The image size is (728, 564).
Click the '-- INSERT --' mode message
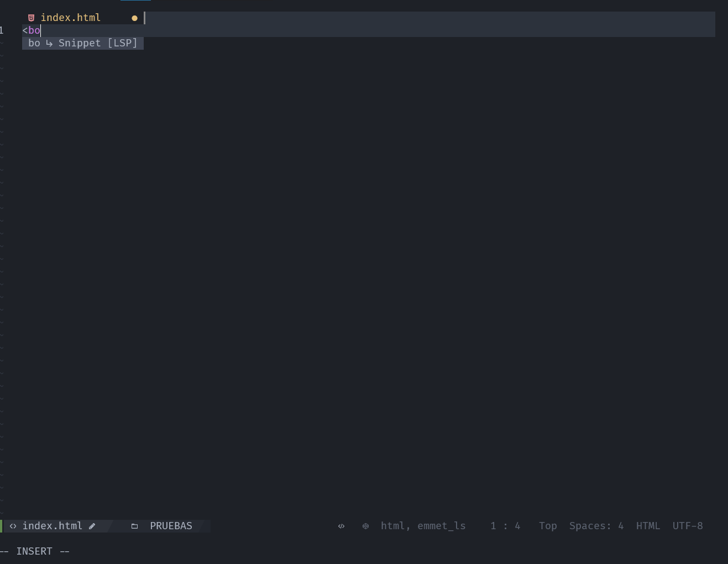point(35,551)
